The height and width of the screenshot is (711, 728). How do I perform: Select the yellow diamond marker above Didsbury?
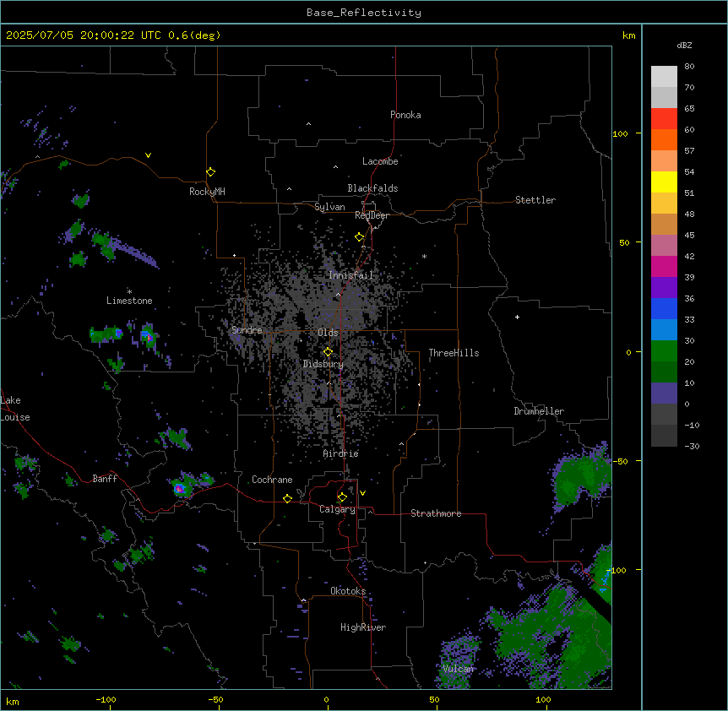pos(328,352)
